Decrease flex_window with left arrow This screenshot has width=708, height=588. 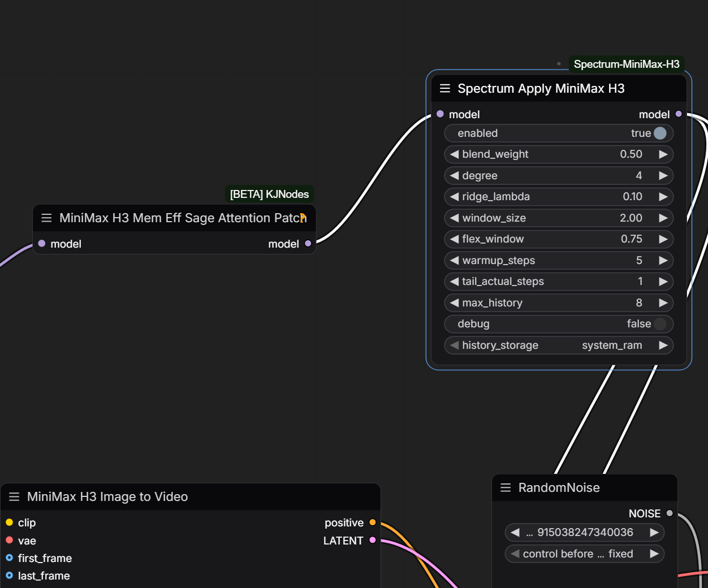454,239
